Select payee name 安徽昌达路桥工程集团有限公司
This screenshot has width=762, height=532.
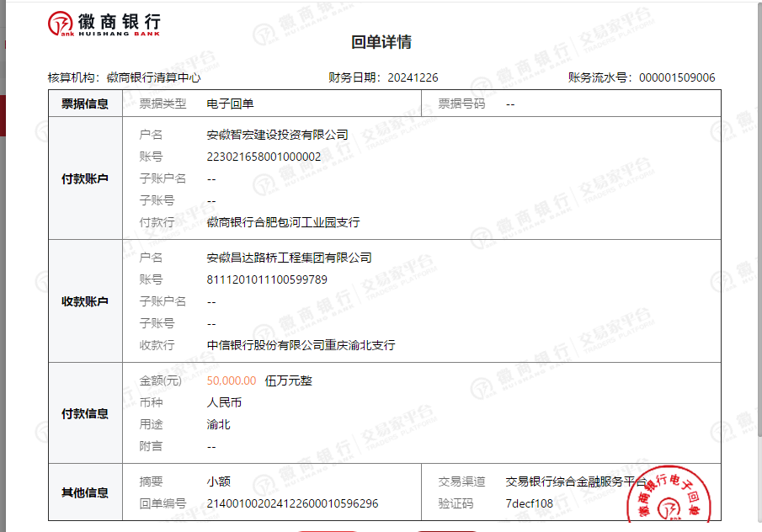point(289,258)
